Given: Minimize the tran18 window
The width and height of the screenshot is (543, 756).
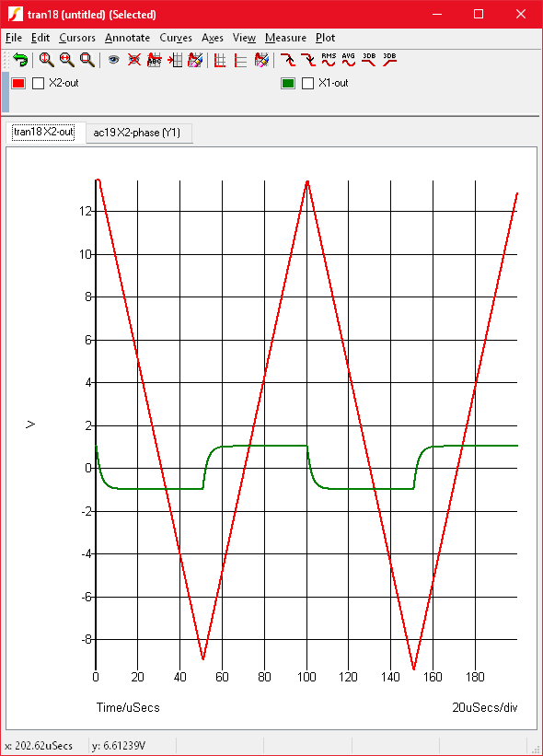Looking at the screenshot, I should (437, 14).
